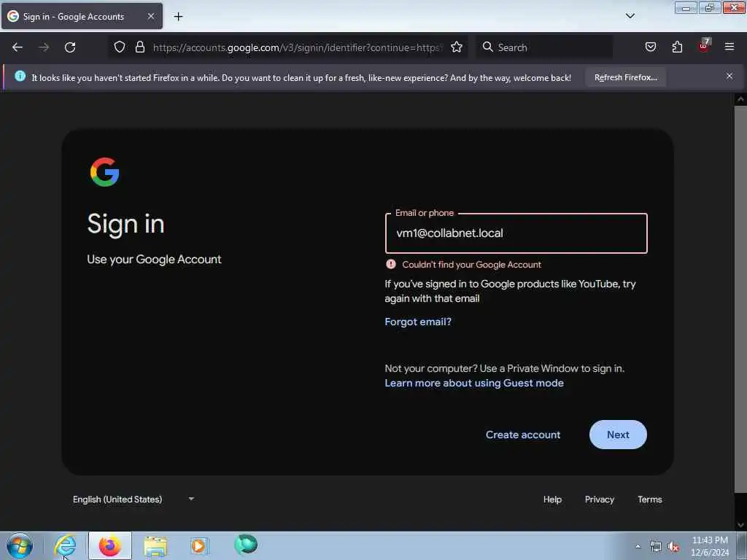747x560 pixels.
Task: Click the info icon in notification bar
Action: click(x=20, y=76)
